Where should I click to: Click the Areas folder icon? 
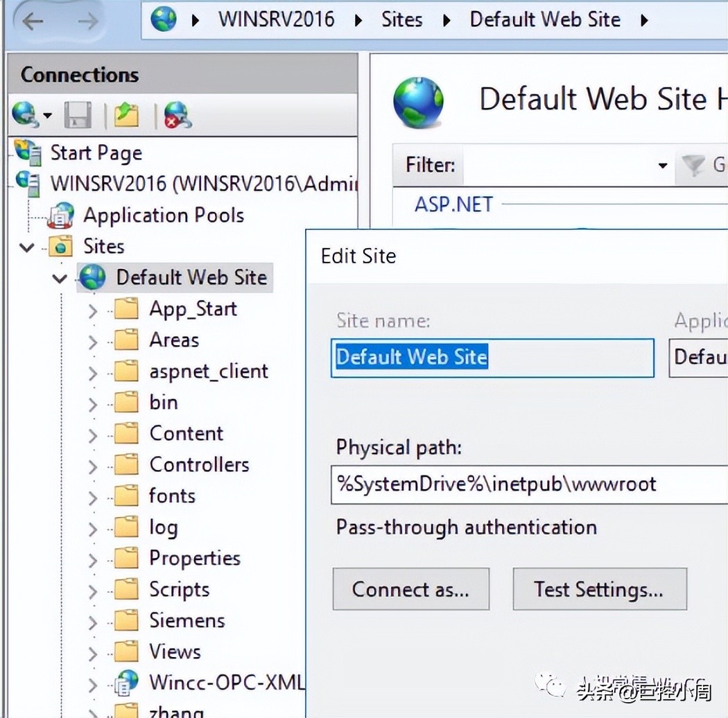125,340
